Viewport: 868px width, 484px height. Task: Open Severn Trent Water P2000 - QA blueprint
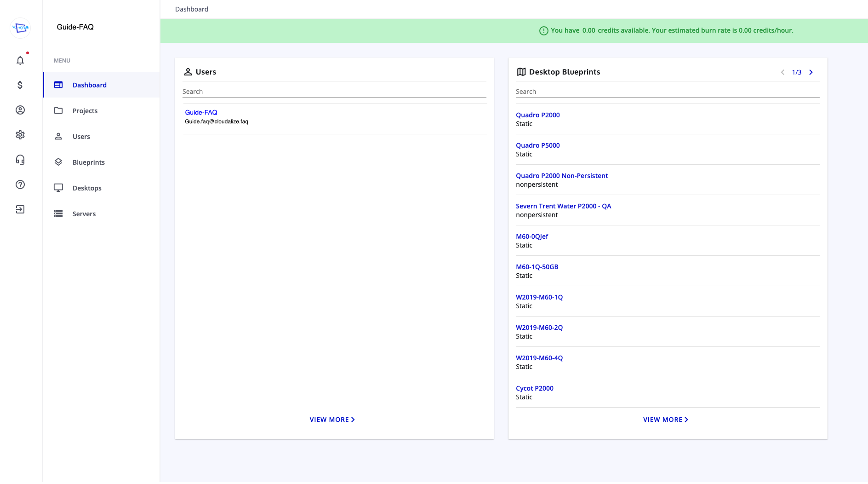coord(563,206)
